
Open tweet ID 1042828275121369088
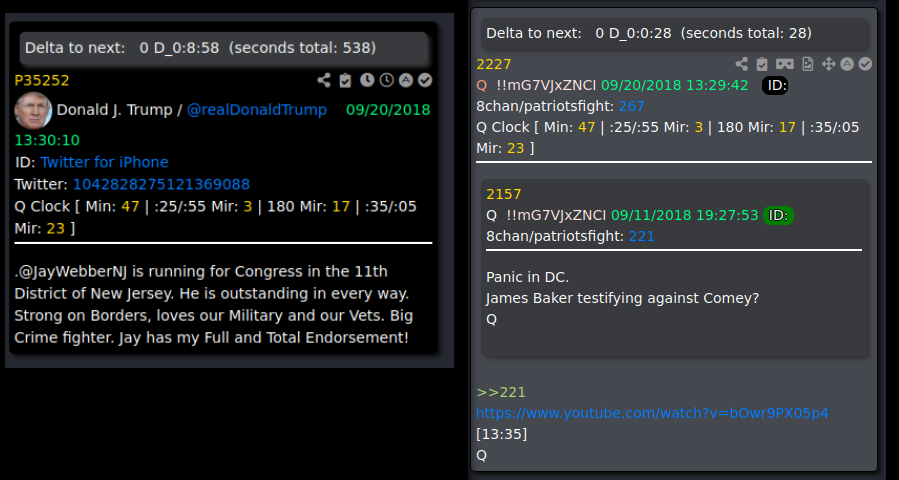pyautogui.click(x=162, y=185)
